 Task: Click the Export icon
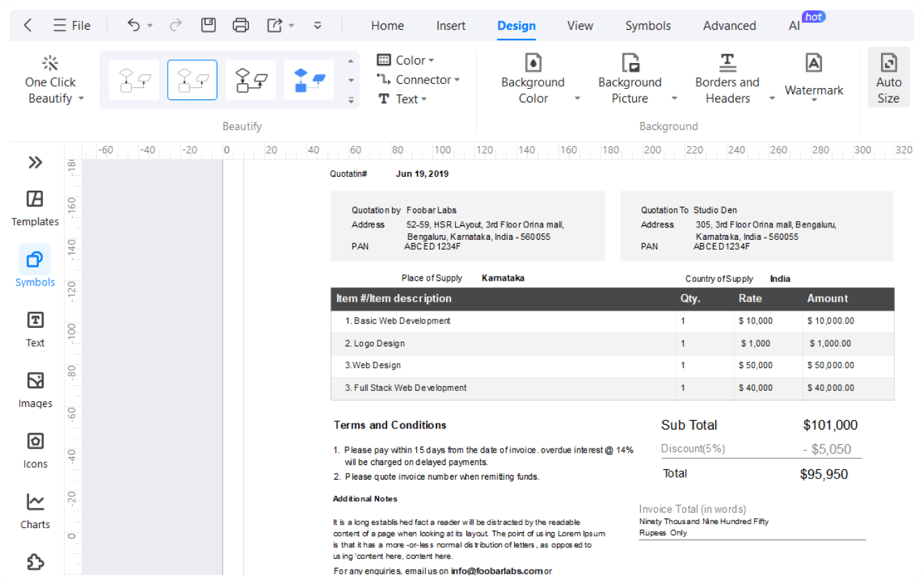click(275, 26)
